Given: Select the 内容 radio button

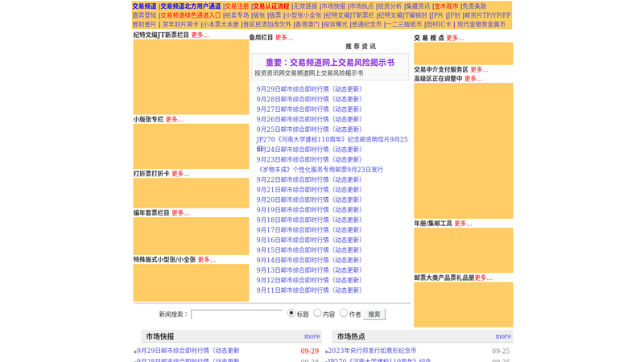Looking at the screenshot, I should tap(317, 313).
